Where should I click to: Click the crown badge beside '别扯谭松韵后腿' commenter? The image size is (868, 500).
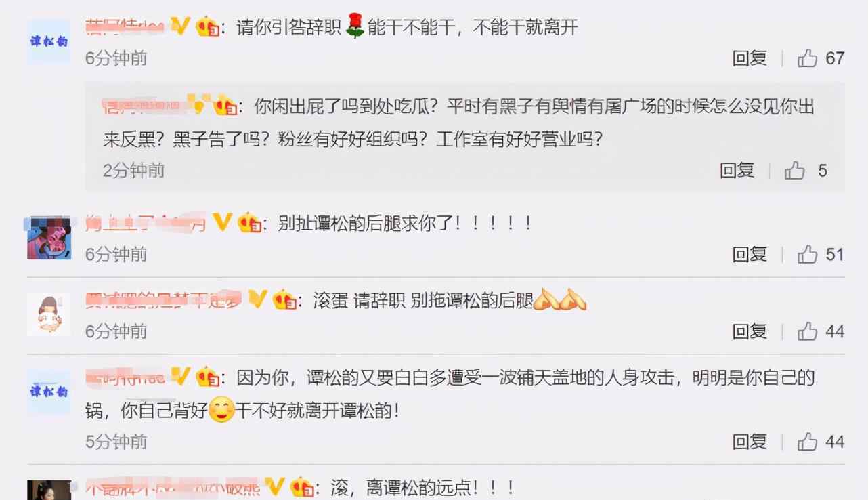(250, 222)
